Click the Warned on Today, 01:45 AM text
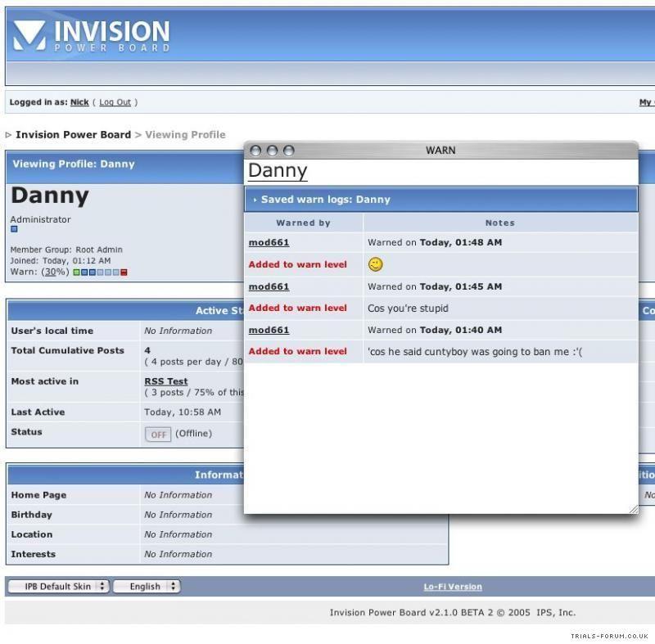The width and height of the screenshot is (655, 644). 435,286
